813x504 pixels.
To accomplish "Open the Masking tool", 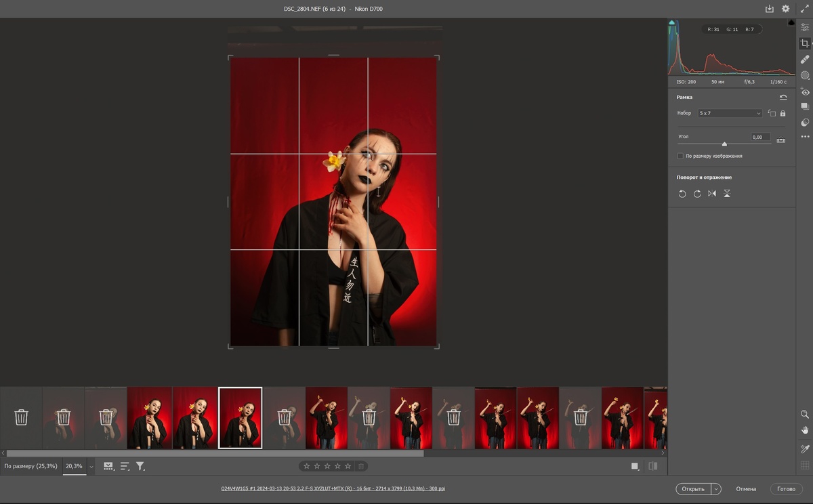I will click(x=805, y=76).
